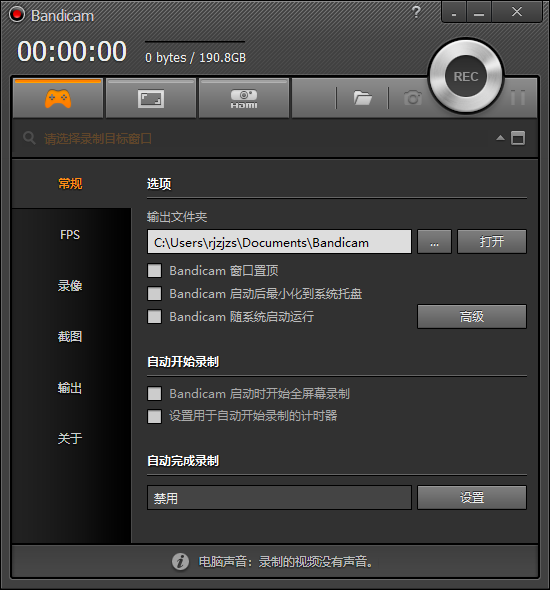Click the window mode square icon

pyautogui.click(x=518, y=138)
